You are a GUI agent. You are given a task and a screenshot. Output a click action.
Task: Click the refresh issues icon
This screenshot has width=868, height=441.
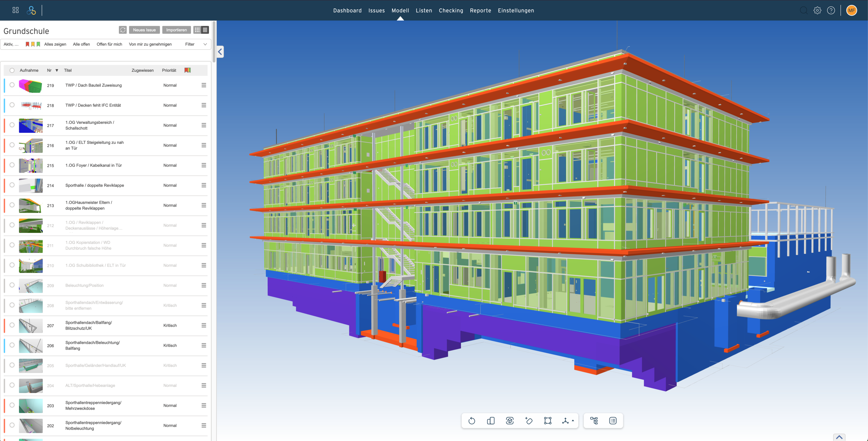(x=123, y=30)
